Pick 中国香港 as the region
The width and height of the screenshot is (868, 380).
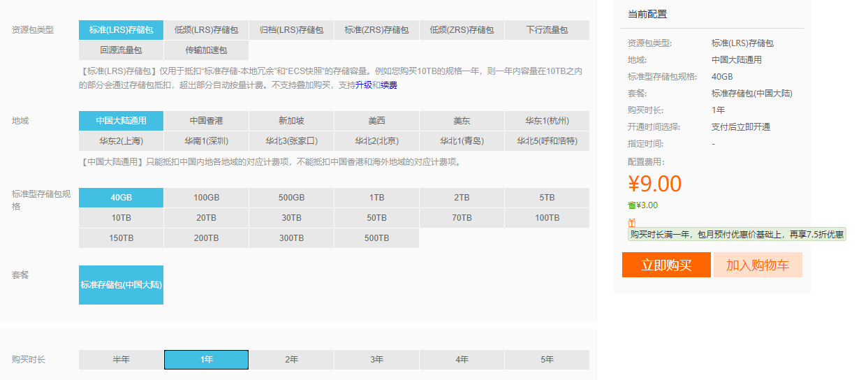point(206,121)
